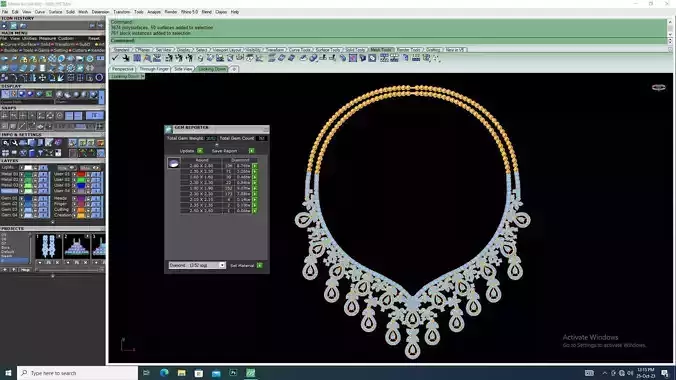This screenshot has height=380, width=676.
Task: Expand the User 02 layer dropdown arrow
Action: [74, 180]
